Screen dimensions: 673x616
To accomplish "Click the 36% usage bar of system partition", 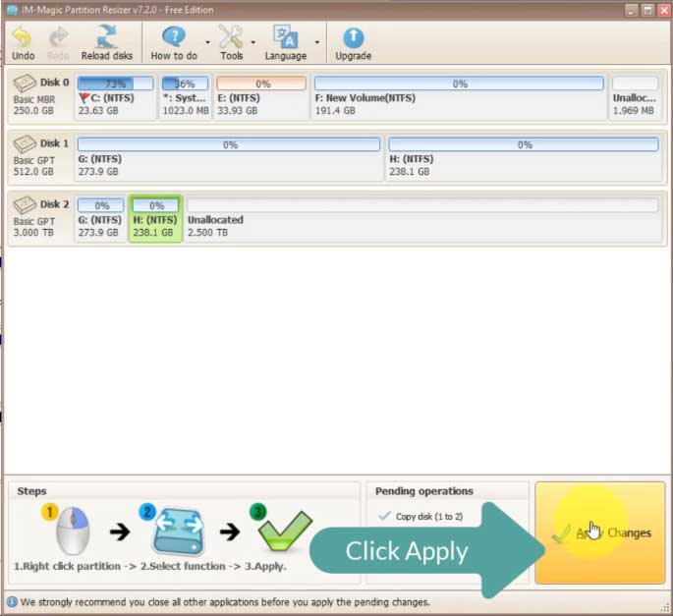I will [186, 84].
